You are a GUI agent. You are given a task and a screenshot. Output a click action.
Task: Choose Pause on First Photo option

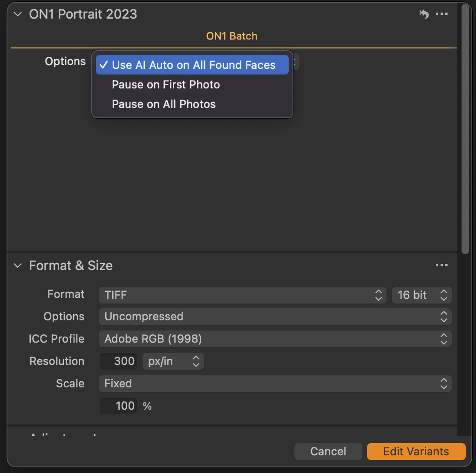click(x=165, y=85)
